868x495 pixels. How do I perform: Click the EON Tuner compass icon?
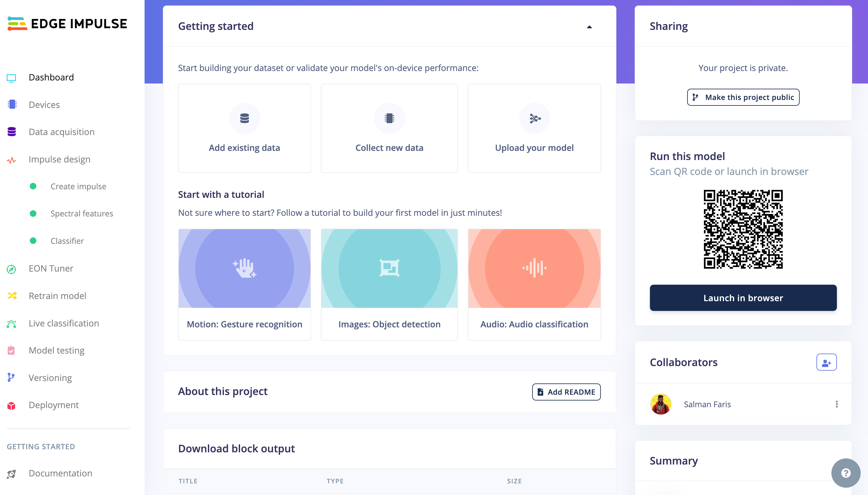[x=11, y=269]
